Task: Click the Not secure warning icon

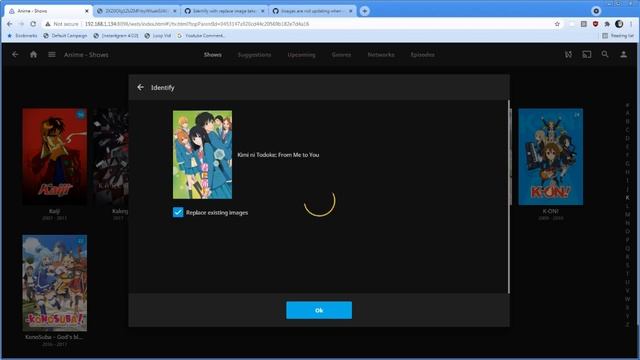Action: (48, 24)
